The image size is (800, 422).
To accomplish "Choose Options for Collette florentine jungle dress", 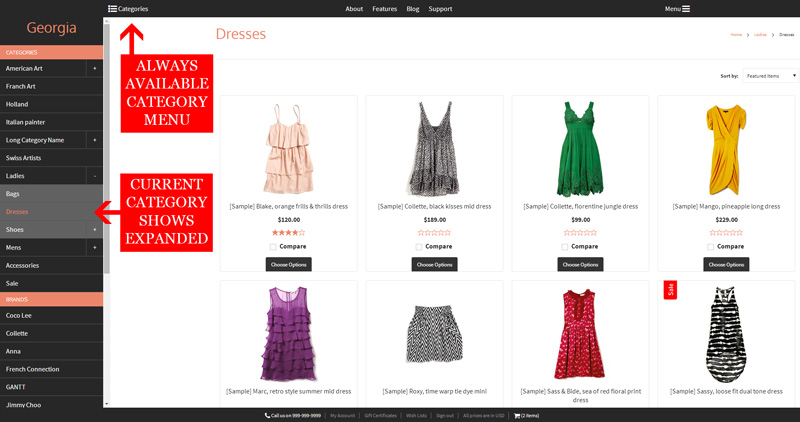I will 580,264.
